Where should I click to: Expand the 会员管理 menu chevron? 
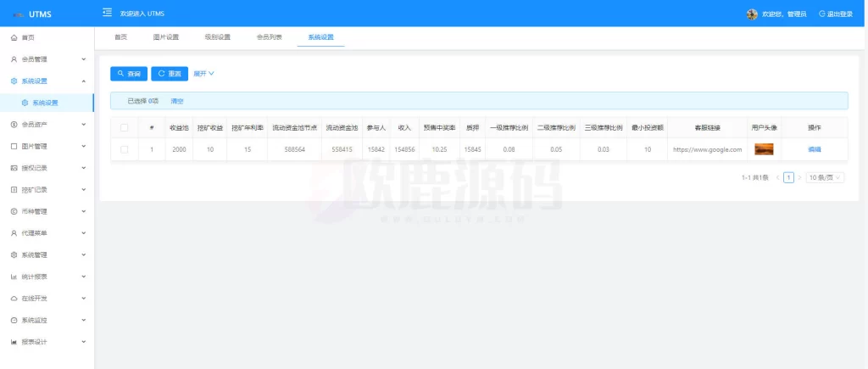pyautogui.click(x=84, y=59)
